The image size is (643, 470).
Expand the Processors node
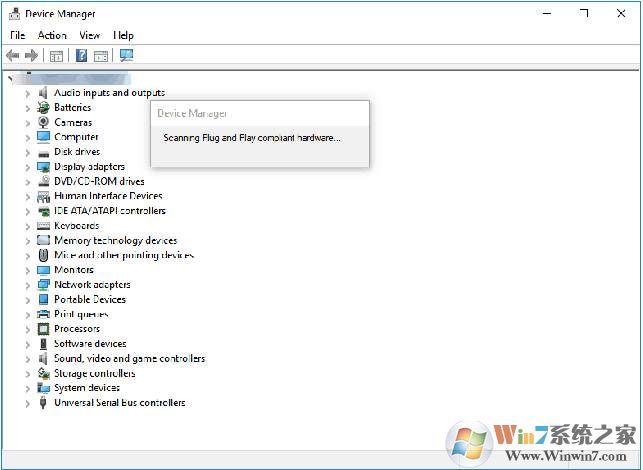27,330
